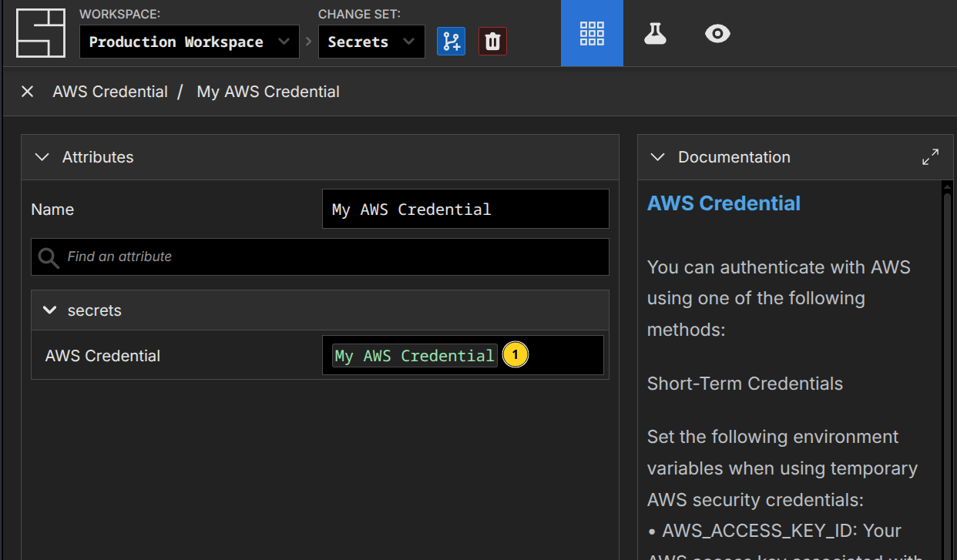Click the trash icon to abandon change set
Image resolution: width=957 pixels, height=560 pixels.
[x=492, y=41]
